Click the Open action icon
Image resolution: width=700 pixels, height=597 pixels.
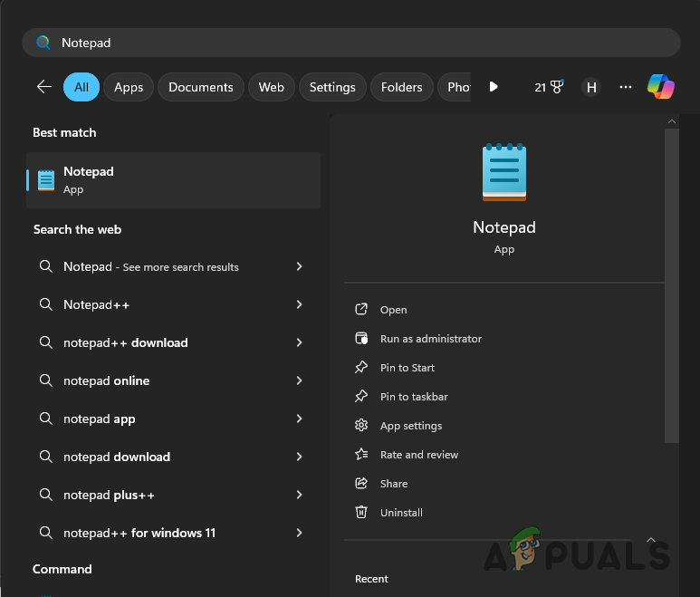[x=361, y=309]
